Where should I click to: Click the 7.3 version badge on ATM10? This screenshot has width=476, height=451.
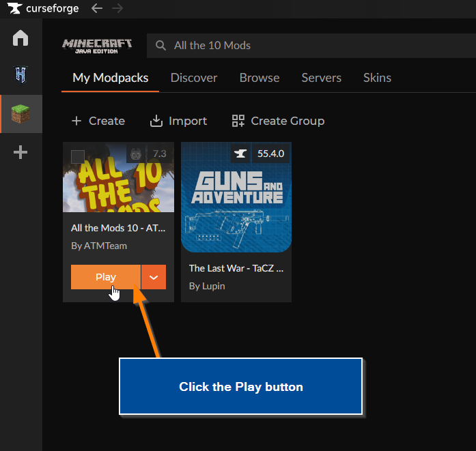coord(160,154)
